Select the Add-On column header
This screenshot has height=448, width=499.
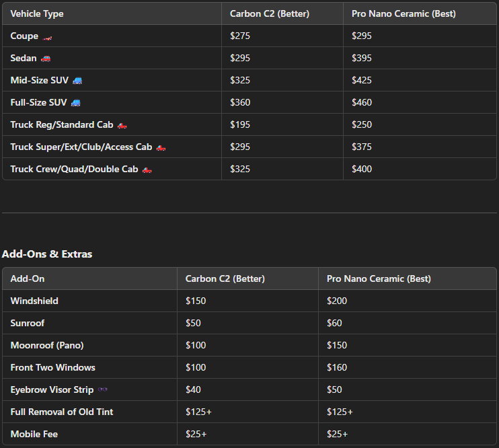point(28,278)
